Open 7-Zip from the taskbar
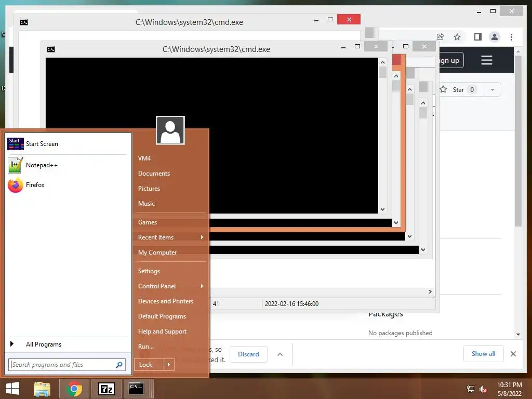 106,389
